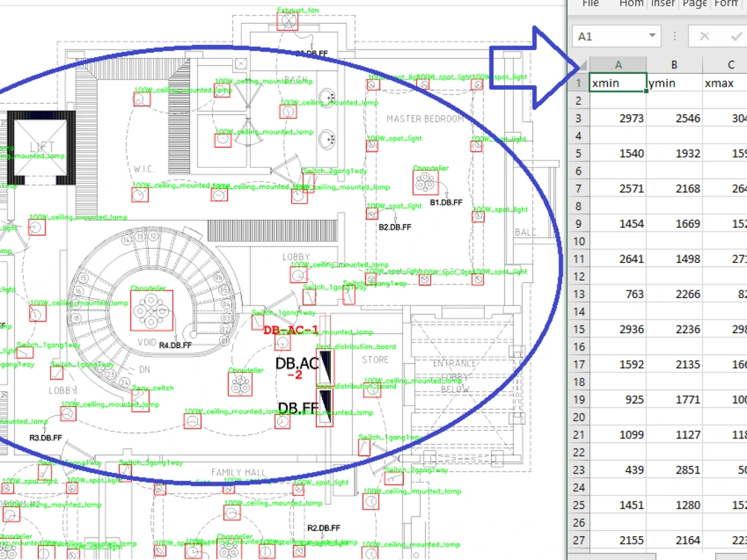Open the Name Box dropdown arrow
The height and width of the screenshot is (560, 747).
coord(652,36)
